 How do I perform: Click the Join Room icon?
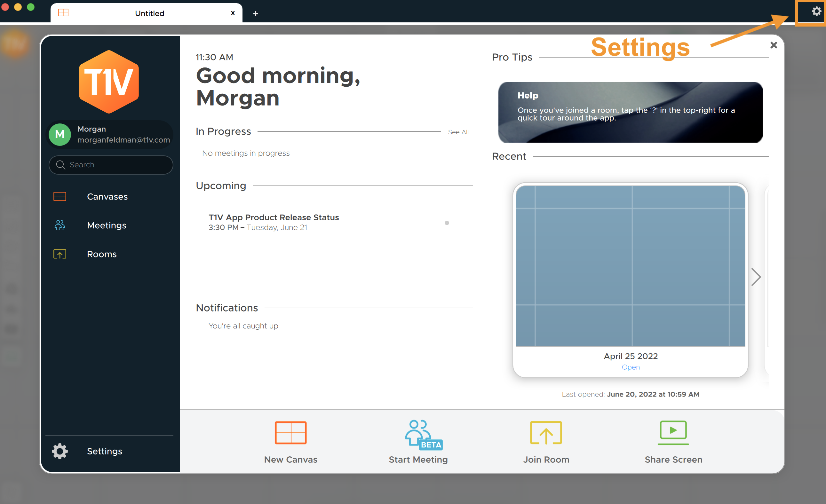(x=546, y=432)
